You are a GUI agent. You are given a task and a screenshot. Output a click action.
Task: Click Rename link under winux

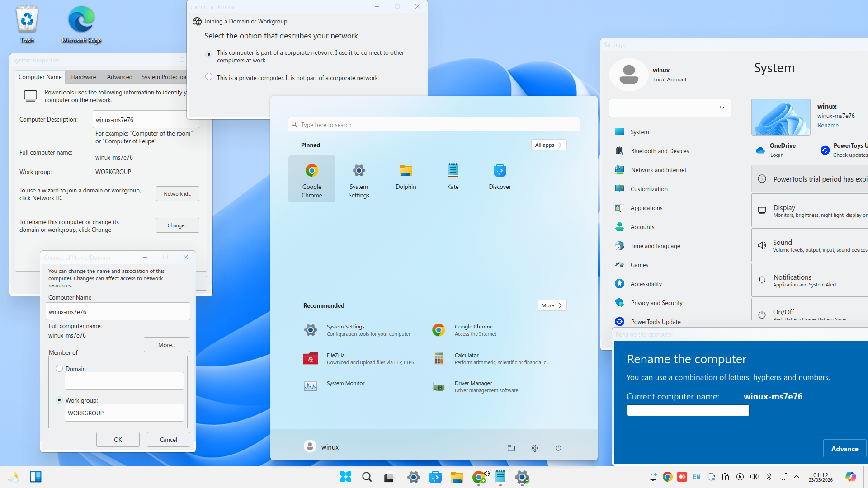click(828, 126)
